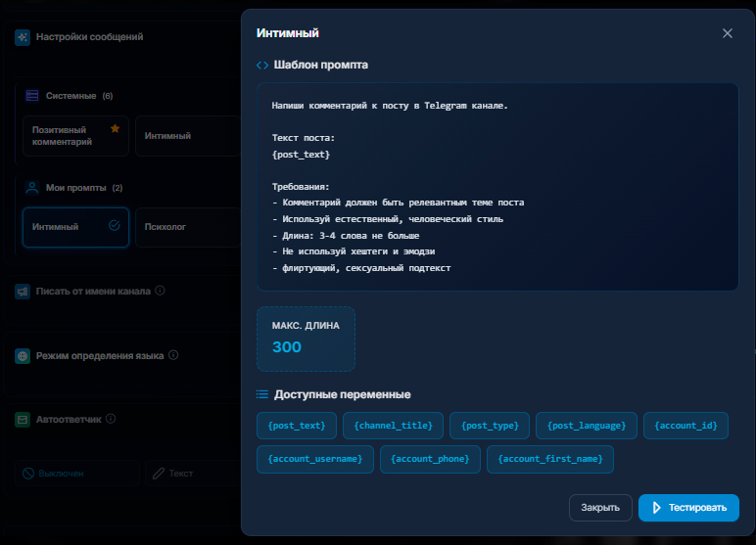Click the code brackets icon near Шаблон промпта
Image resolution: width=756 pixels, height=545 pixels.
pos(262,65)
